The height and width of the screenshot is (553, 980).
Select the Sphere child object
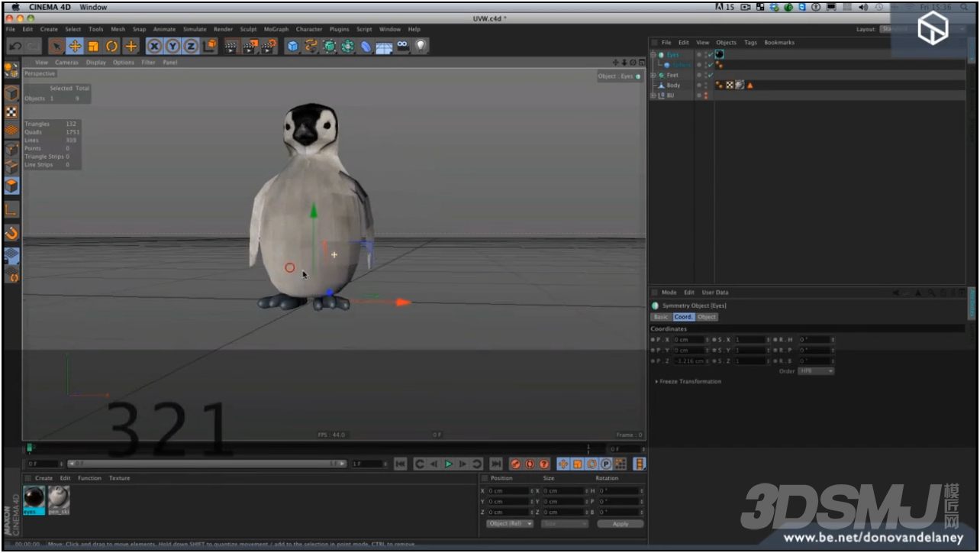tap(682, 65)
